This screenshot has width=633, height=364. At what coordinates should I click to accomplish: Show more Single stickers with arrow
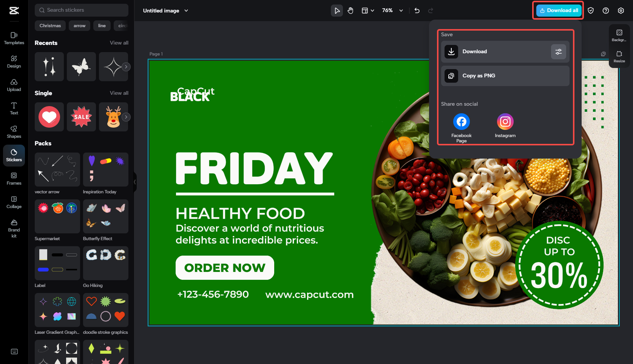[x=126, y=117]
